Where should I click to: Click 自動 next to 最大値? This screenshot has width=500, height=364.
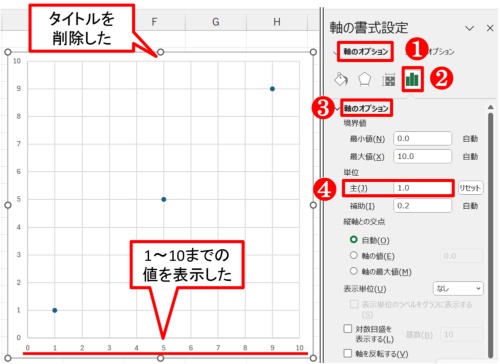point(470,157)
